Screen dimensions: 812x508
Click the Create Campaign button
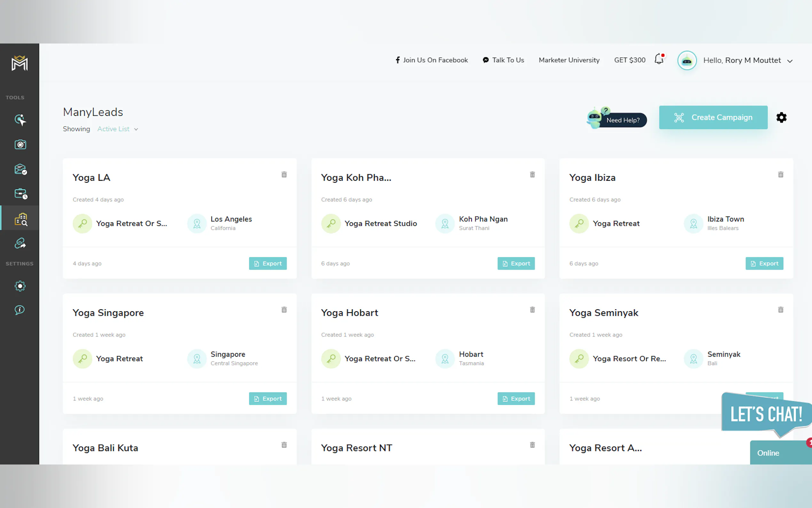tap(713, 118)
